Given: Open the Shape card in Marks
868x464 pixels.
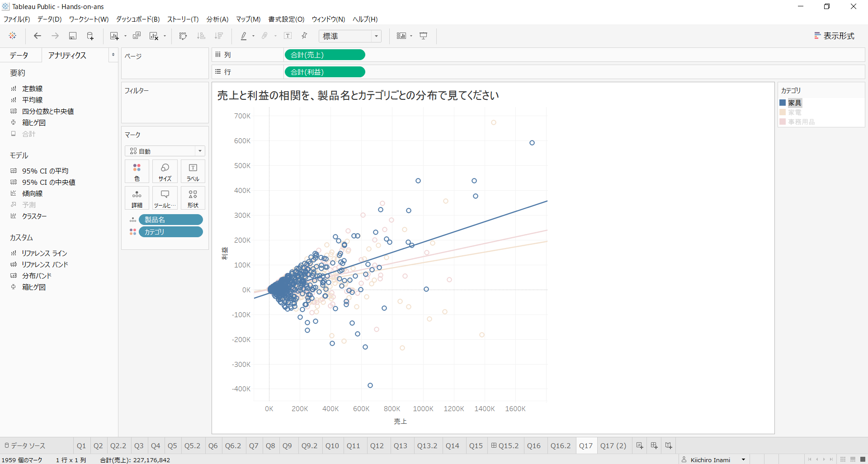Looking at the screenshot, I should coord(193,198).
